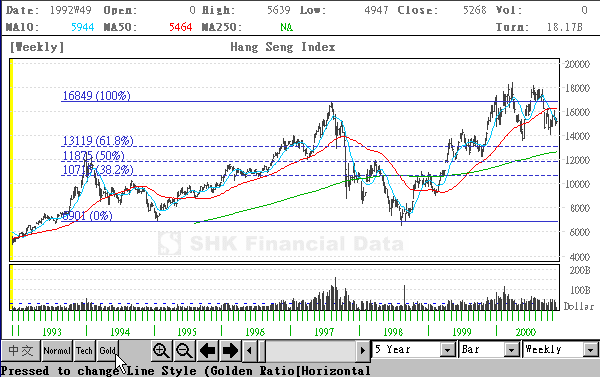The height and width of the screenshot is (377, 600).
Task: Click the horizontal scrollbar thumb
Action: point(262,351)
